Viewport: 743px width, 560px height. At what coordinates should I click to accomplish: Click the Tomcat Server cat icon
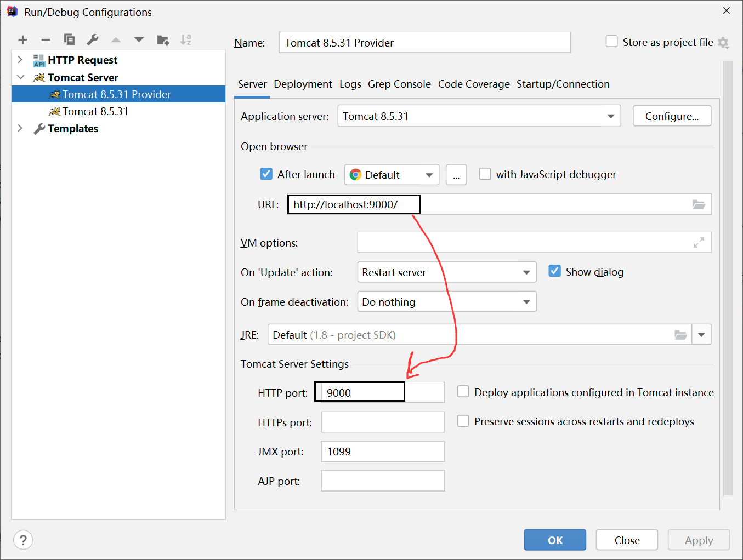39,77
